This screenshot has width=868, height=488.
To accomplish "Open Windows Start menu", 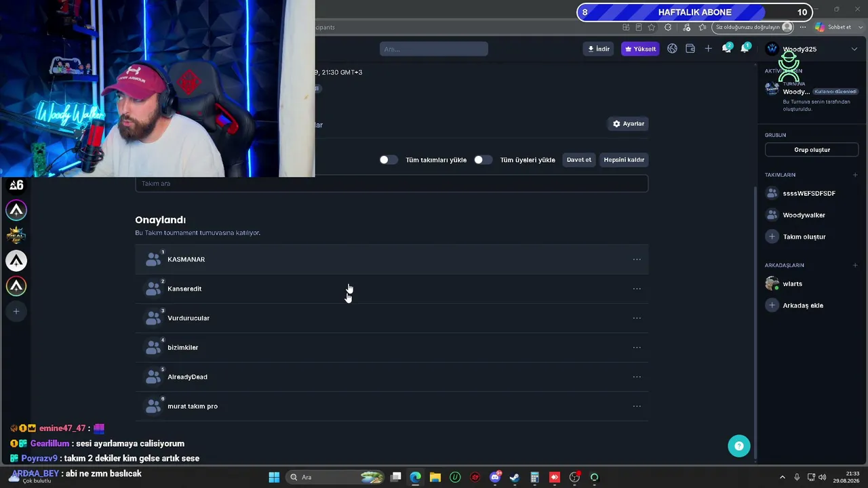I will [x=274, y=477].
